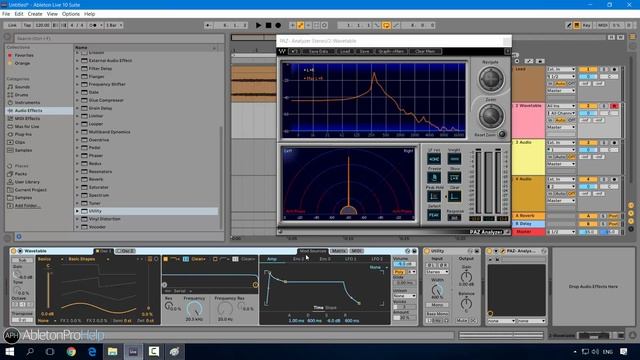Toggle the Mono button in Utility
The height and width of the screenshot is (360, 640).
click(x=437, y=305)
